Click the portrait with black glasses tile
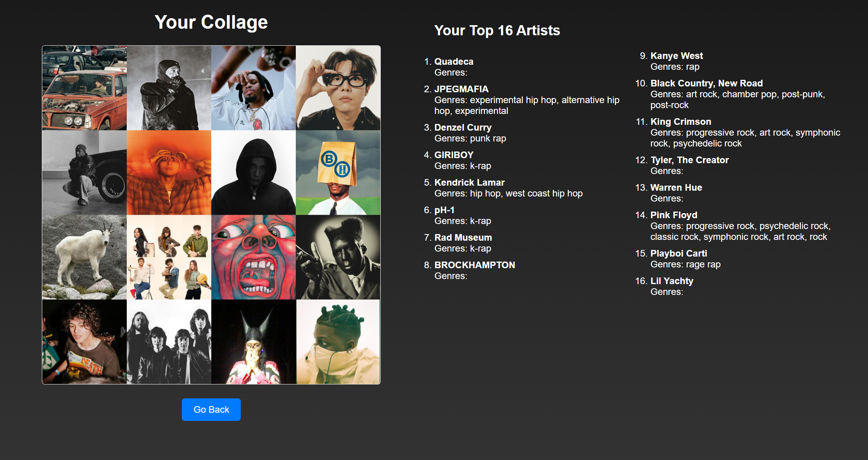 pos(338,88)
